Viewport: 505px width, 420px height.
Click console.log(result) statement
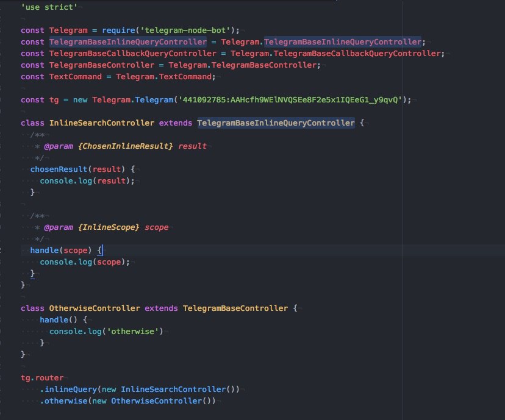[x=87, y=181]
